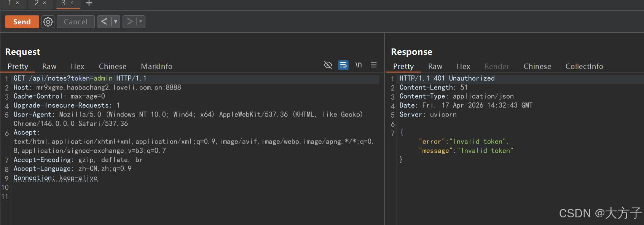Screen dimensions: 644x225
Task: Switch request view to Raw tab
Action: point(49,66)
